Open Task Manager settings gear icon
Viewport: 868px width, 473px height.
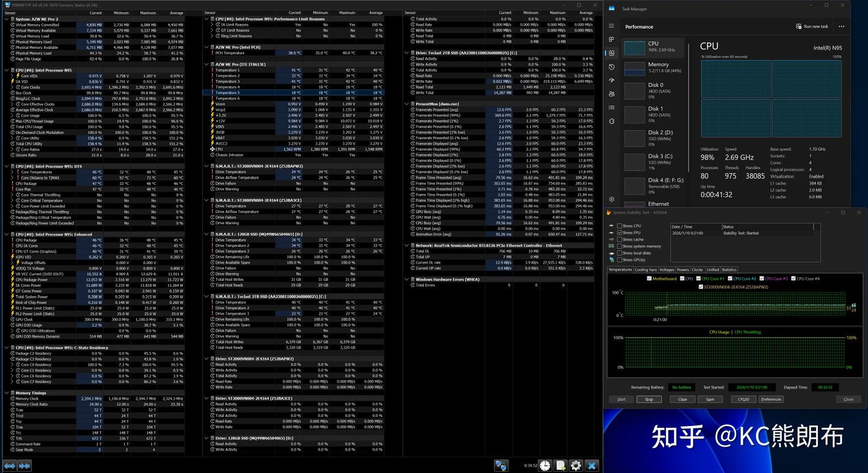click(611, 199)
